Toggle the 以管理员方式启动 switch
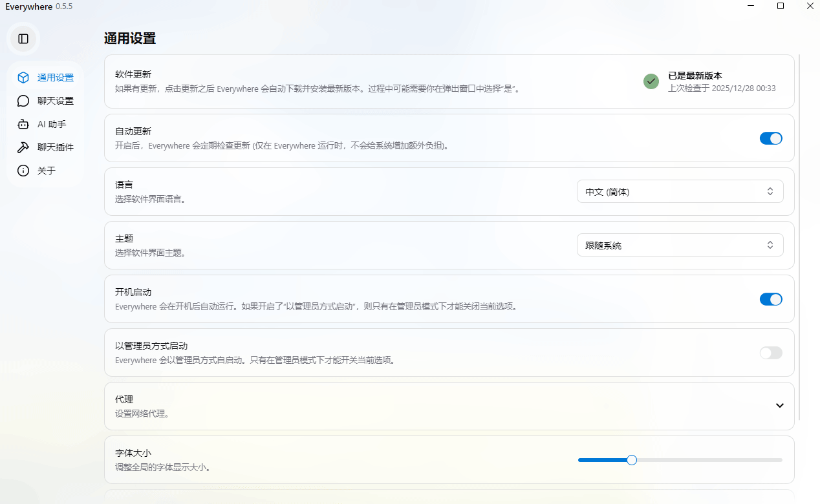 coord(771,353)
